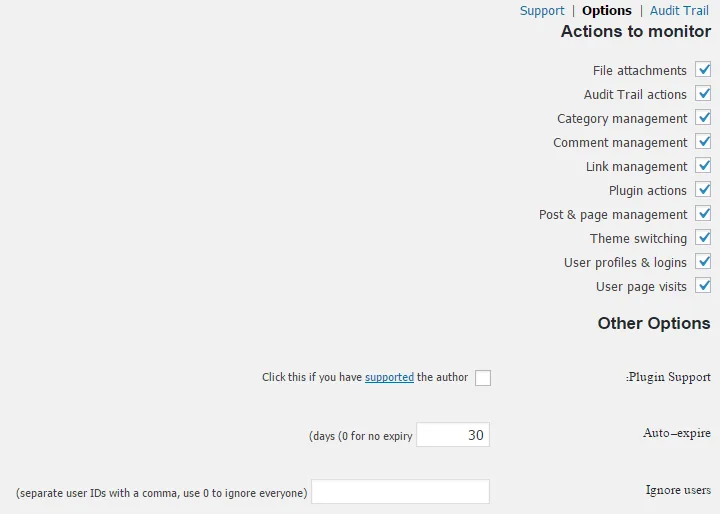Click the 'days (0 for no expiry' hint
The image size is (720, 514).
[x=360, y=436]
